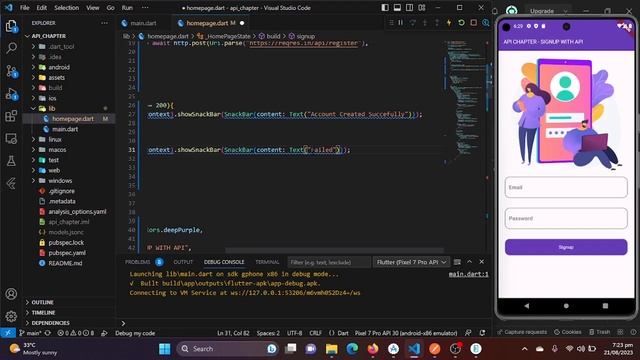This screenshot has height=360, width=640.
Task: Tap the Password field in emulator
Action: point(566,218)
